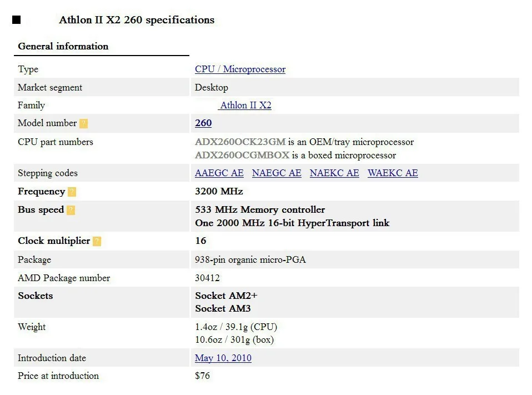
Task: Click the 'General information' section heading
Action: [63, 46]
